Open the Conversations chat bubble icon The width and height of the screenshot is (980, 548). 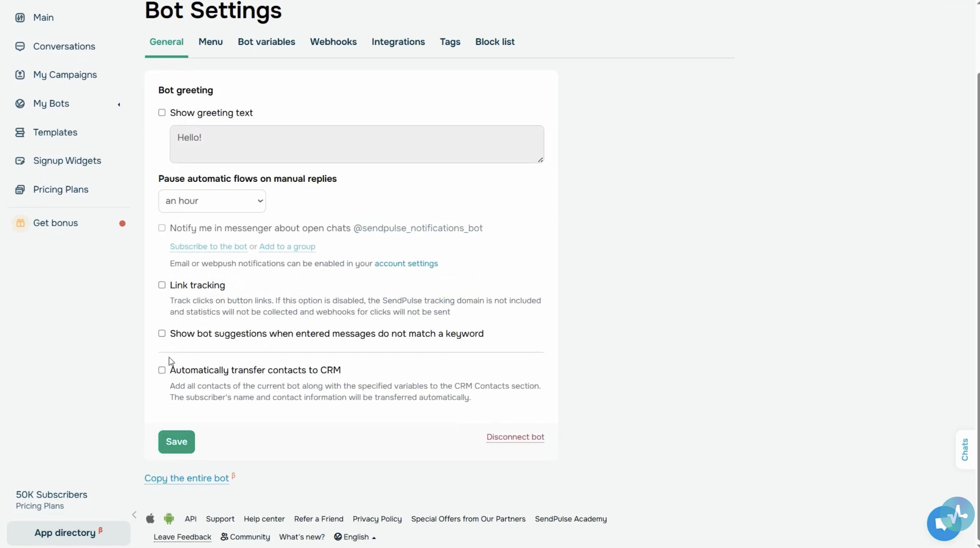click(20, 47)
